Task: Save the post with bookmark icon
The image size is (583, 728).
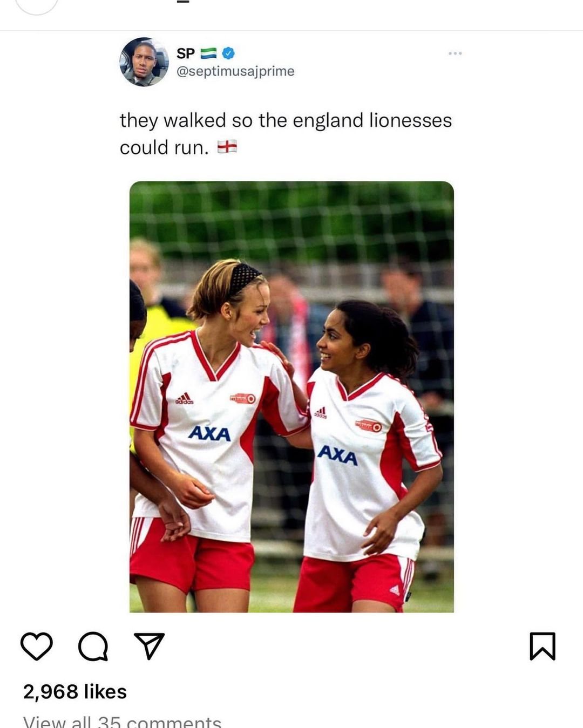Action: [543, 646]
